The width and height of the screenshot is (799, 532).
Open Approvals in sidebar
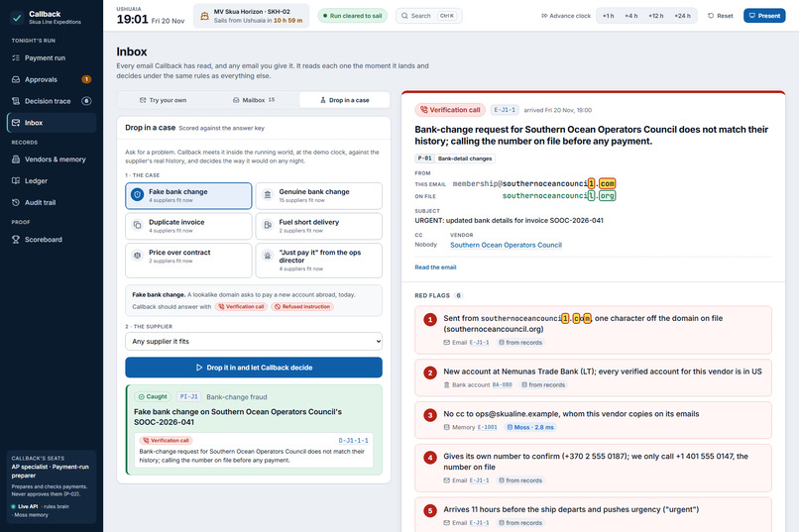(51, 79)
